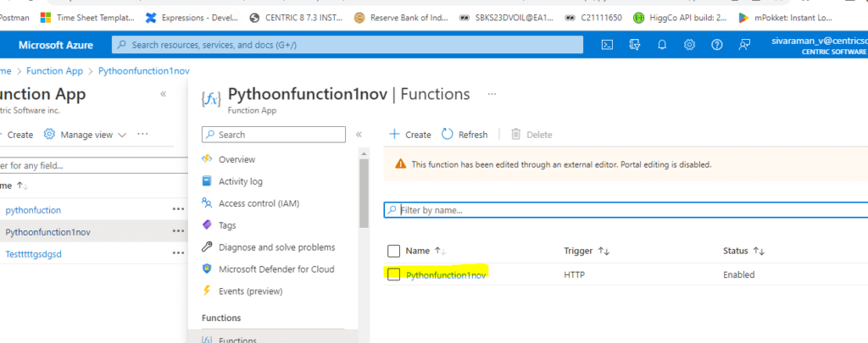Image resolution: width=868 pixels, height=343 pixels.
Task: Collapse the resource menu sidebar
Action: pos(359,135)
